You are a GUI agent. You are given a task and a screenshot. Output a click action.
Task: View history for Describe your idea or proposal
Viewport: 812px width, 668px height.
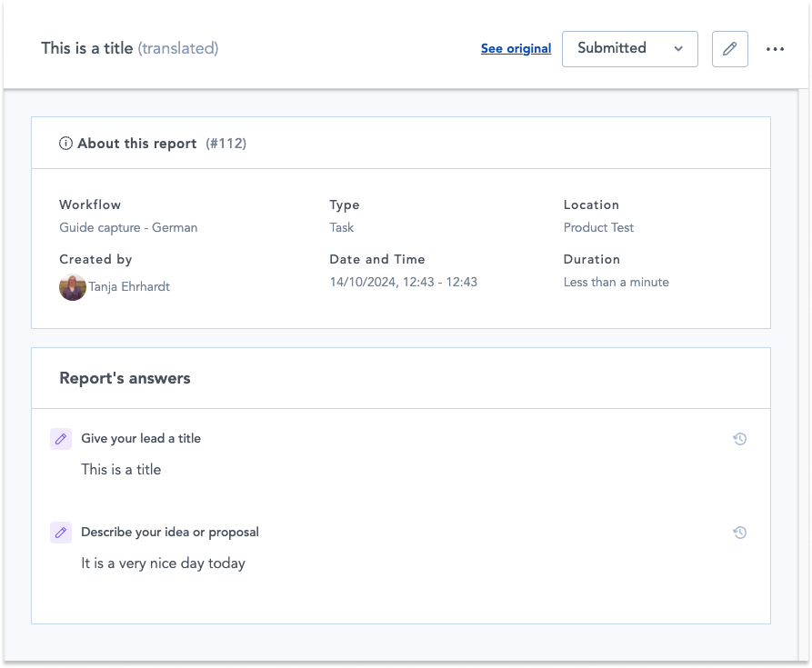click(739, 533)
